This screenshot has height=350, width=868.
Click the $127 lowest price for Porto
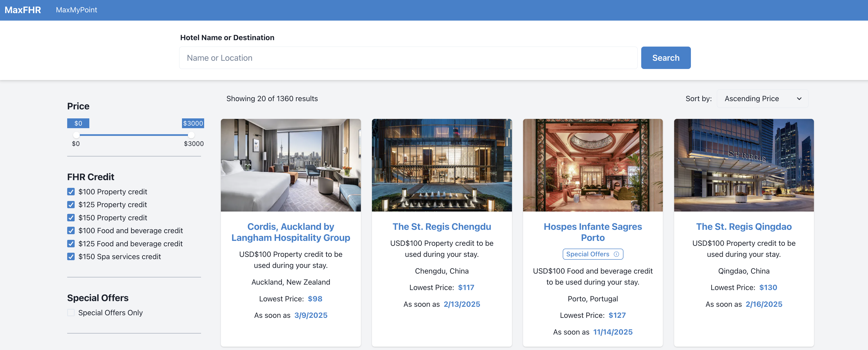[617, 315]
